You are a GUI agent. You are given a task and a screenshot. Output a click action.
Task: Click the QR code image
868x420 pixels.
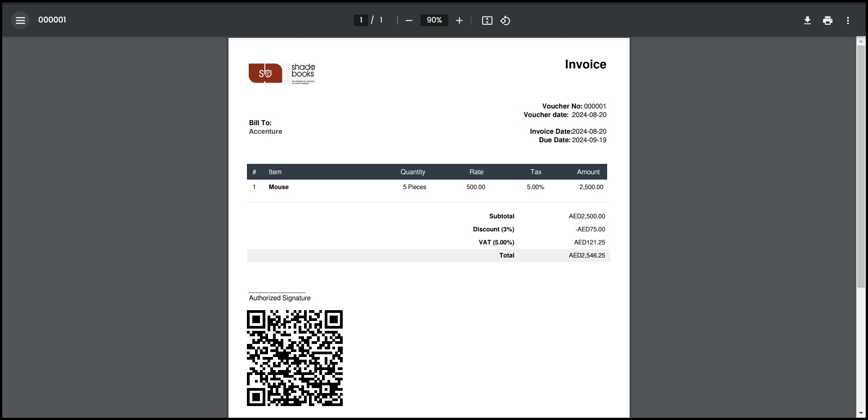[295, 358]
